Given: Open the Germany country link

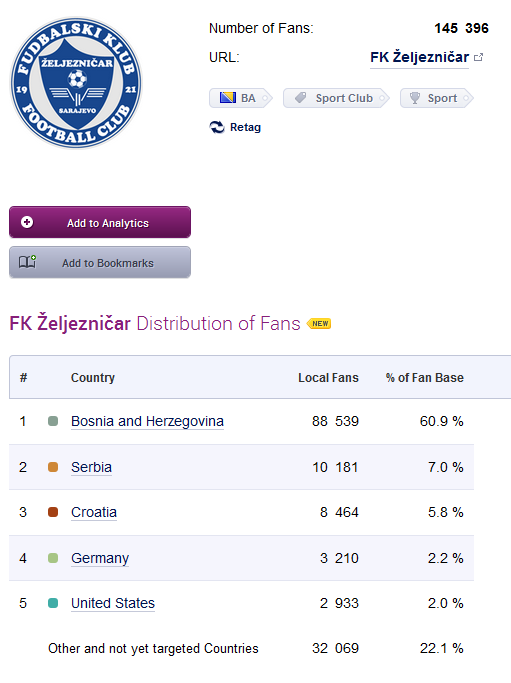Looking at the screenshot, I should 100,558.
